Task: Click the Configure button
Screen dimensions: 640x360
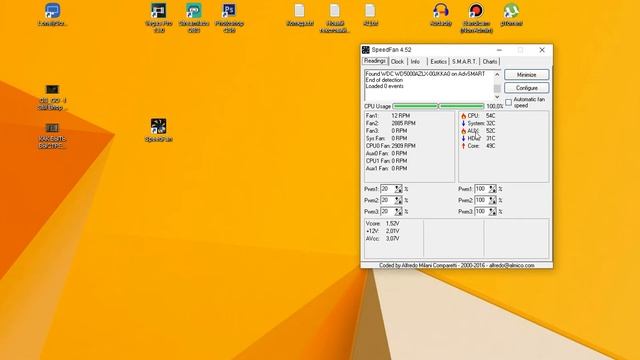Action: click(x=527, y=88)
